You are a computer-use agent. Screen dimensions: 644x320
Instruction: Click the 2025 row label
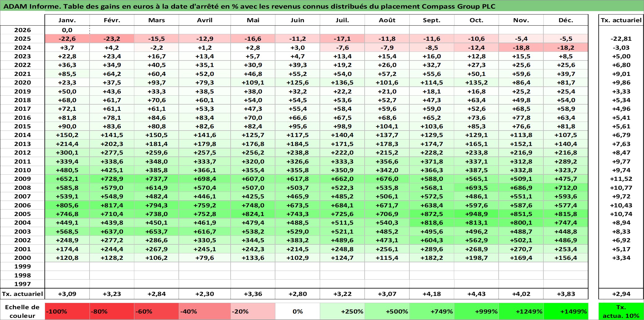[x=23, y=39]
